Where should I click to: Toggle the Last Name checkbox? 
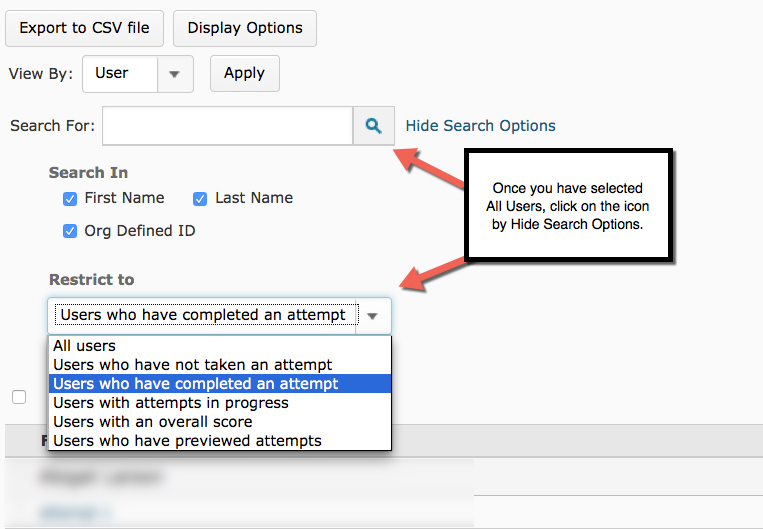click(200, 199)
